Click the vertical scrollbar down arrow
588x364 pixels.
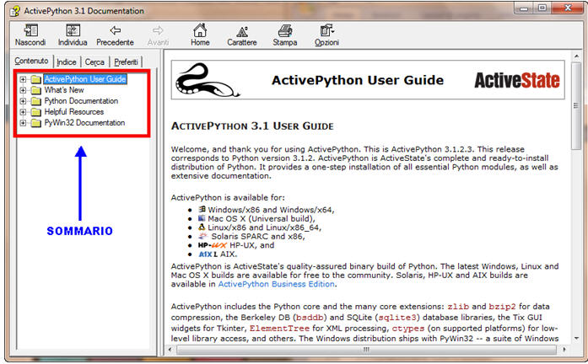coord(576,338)
